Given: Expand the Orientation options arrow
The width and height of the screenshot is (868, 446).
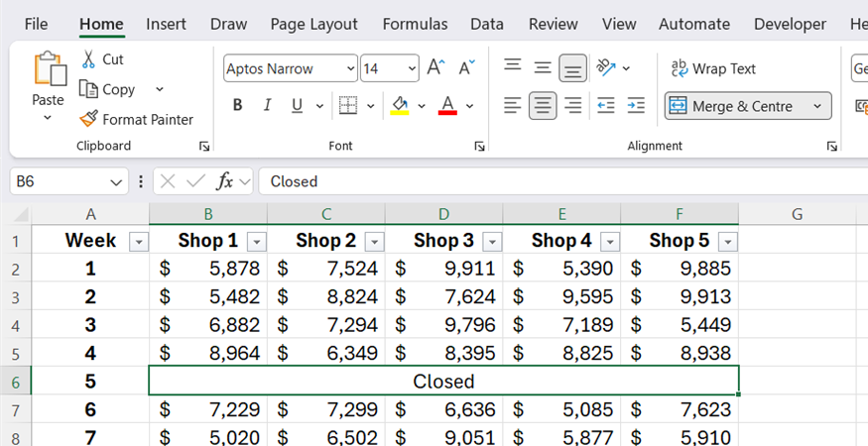Looking at the screenshot, I should tap(626, 68).
